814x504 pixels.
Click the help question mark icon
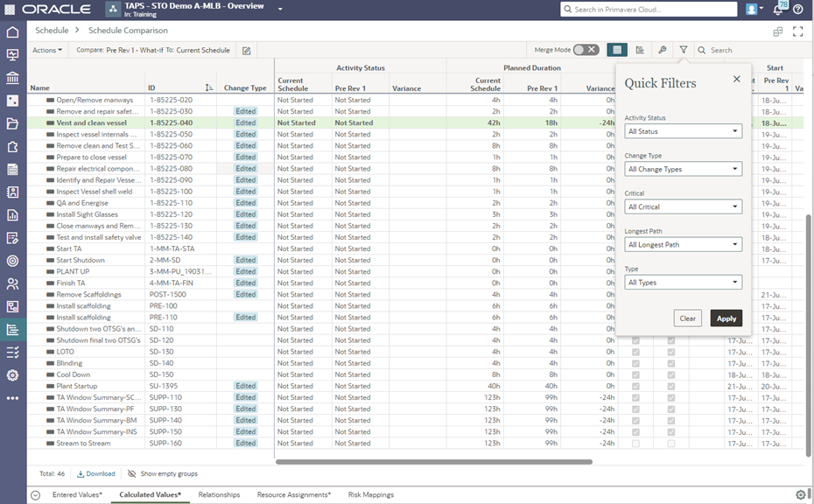point(799,9)
